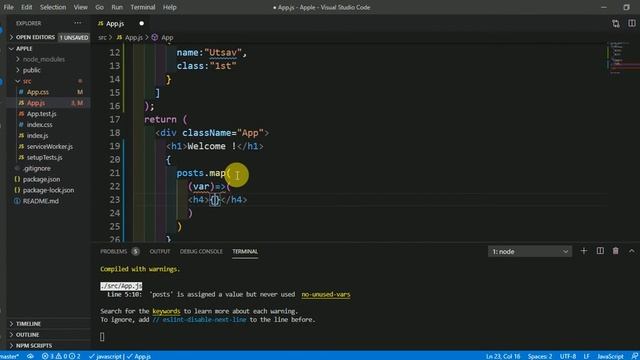Split the terminal pane
The height and width of the screenshot is (360, 640).
pos(600,251)
